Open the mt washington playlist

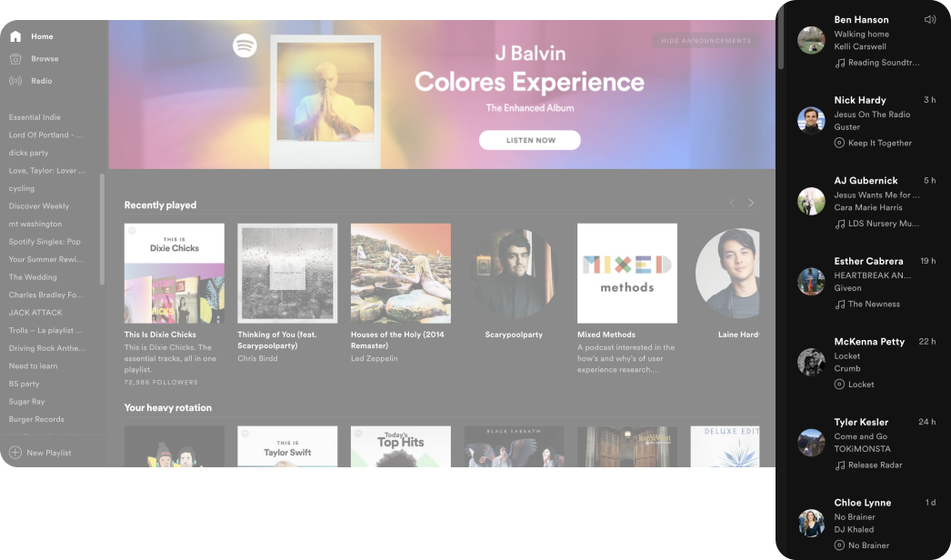coord(35,224)
